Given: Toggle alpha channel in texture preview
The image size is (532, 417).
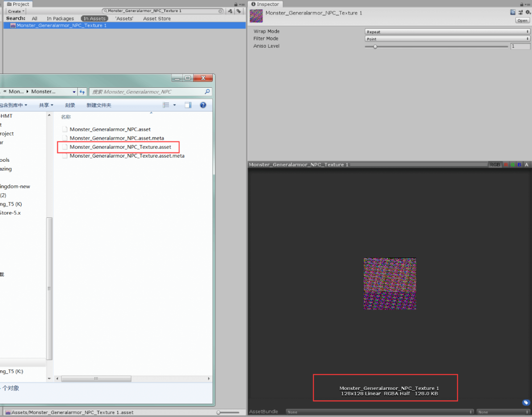Looking at the screenshot, I should click(x=527, y=165).
